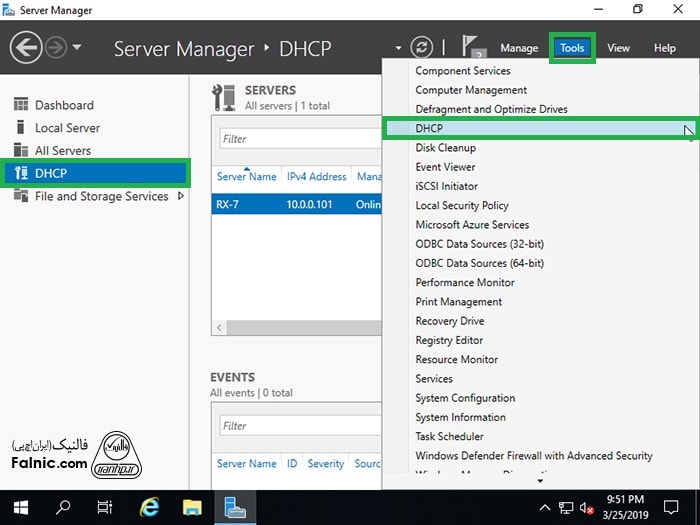Select DHCP from the Tools menu

[430, 129]
